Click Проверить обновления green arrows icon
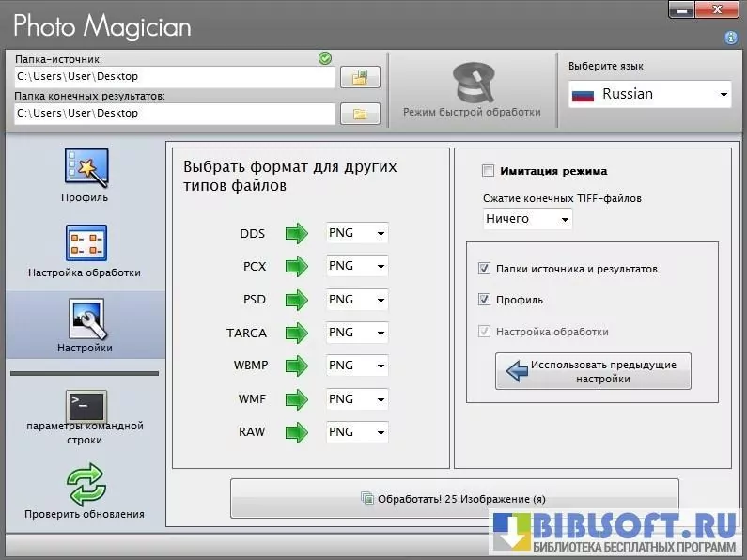This screenshot has width=747, height=560. pos(86,485)
